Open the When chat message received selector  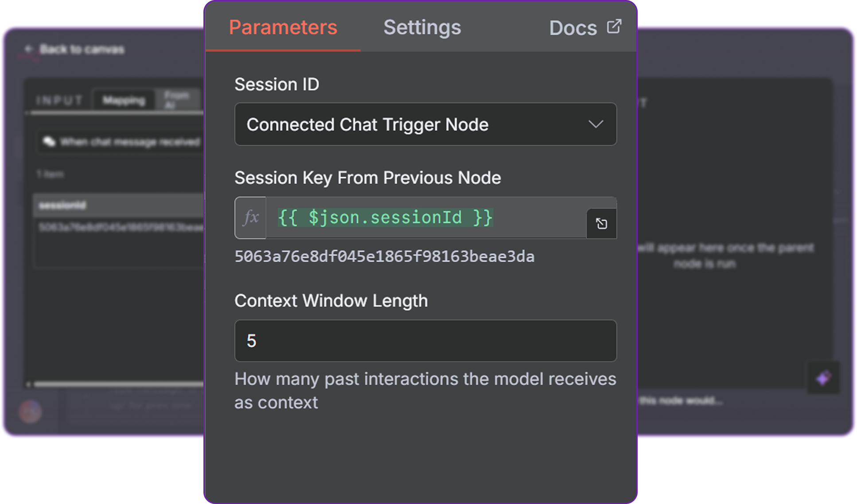(129, 142)
